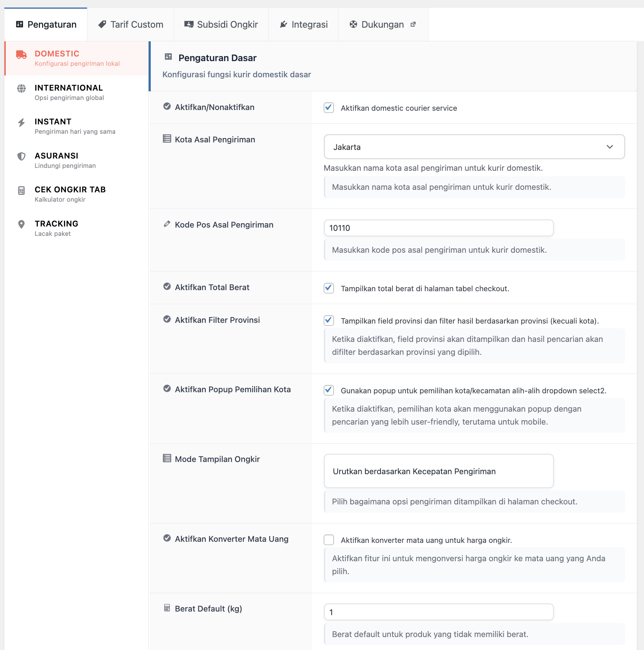Go to the Integrasi tab
644x650 pixels.
(304, 24)
